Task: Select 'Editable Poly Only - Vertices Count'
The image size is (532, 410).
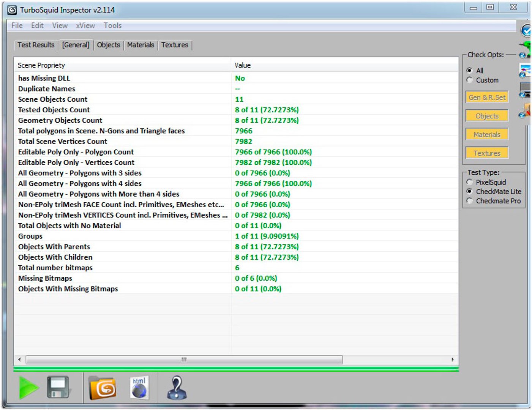Action: pos(236,162)
